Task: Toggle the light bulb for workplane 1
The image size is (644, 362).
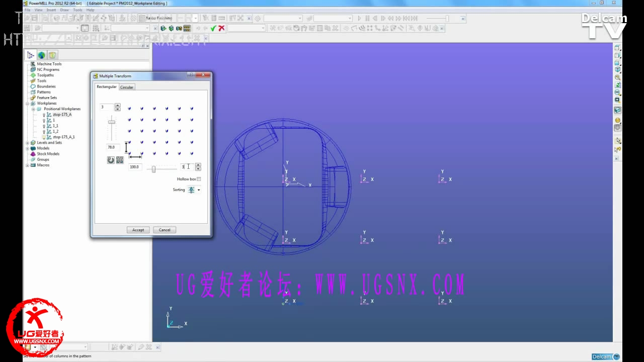Action: [x=44, y=120]
